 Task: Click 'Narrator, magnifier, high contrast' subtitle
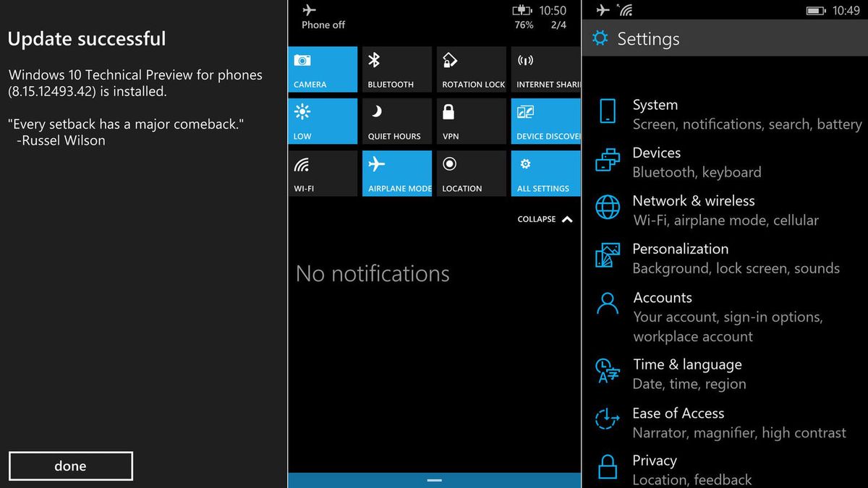[739, 433]
